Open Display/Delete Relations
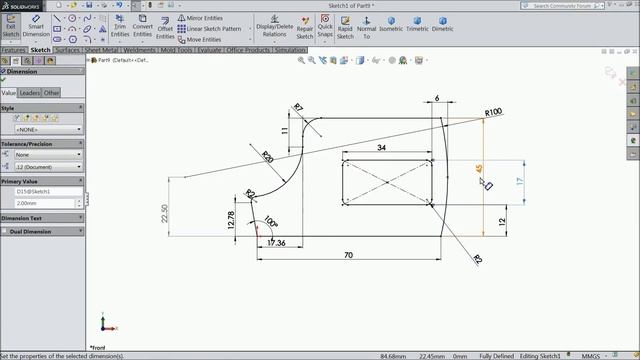The image size is (640, 360). [x=274, y=26]
